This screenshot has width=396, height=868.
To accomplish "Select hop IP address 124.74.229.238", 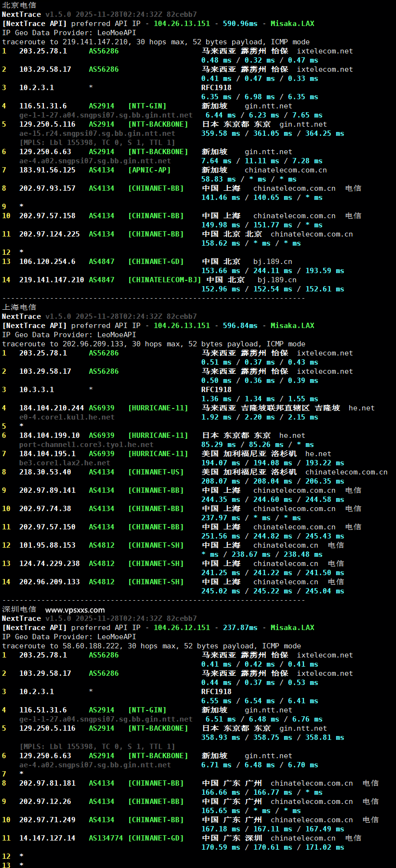I will [50, 564].
